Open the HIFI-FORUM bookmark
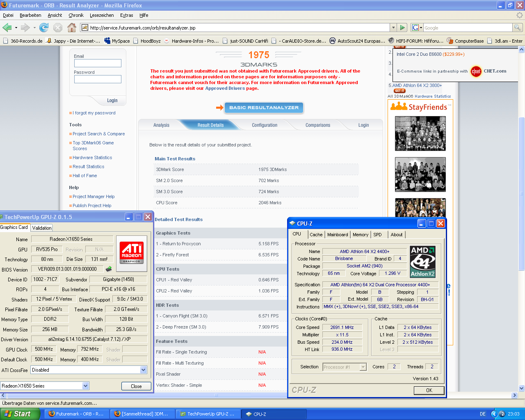 pos(416,41)
